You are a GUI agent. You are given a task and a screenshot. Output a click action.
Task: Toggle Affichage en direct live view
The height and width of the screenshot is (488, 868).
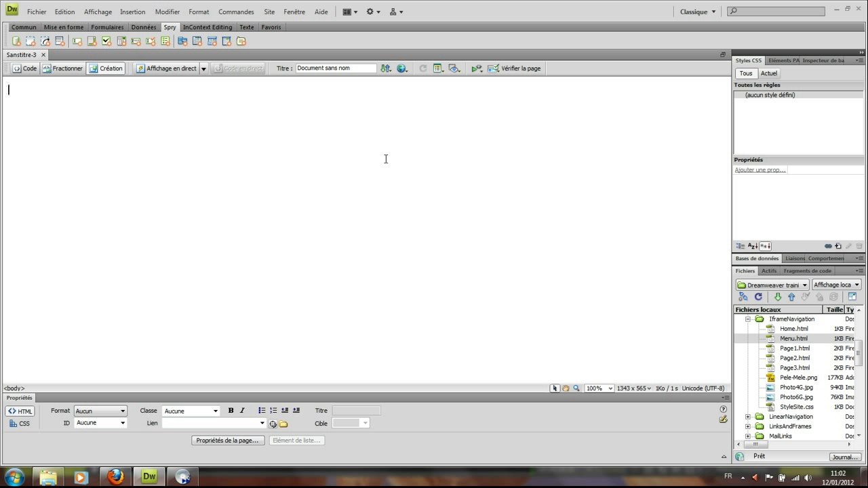coord(166,68)
